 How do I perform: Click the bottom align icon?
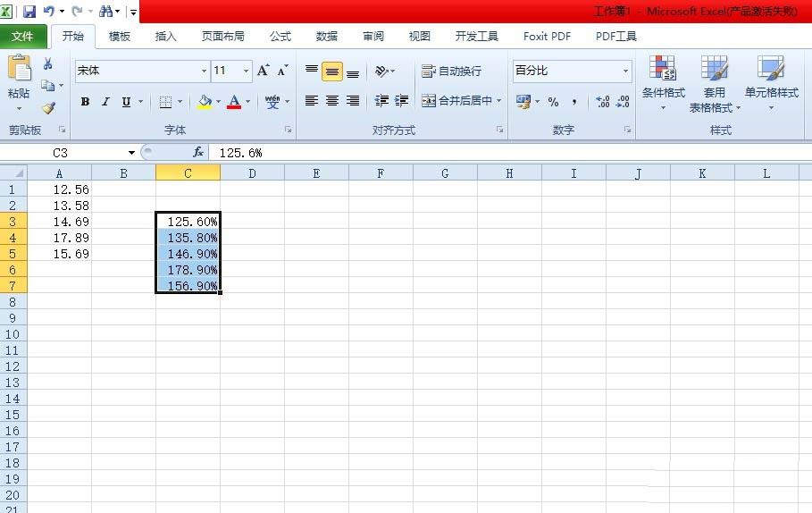tap(353, 71)
